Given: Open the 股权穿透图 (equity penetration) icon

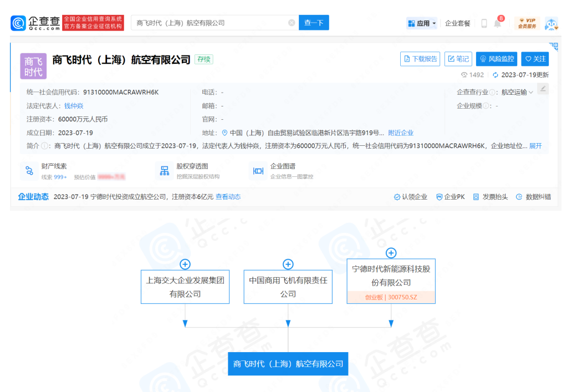Looking at the screenshot, I should pos(164,172).
